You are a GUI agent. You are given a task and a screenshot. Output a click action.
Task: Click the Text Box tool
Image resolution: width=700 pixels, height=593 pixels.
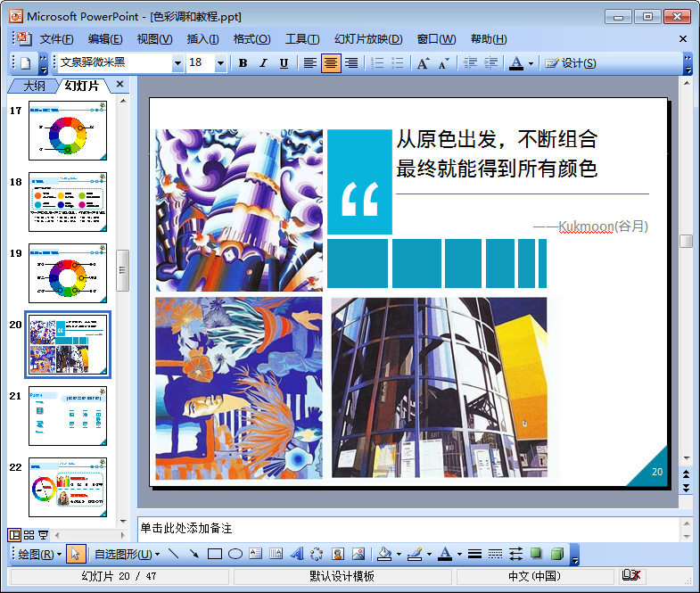256,554
